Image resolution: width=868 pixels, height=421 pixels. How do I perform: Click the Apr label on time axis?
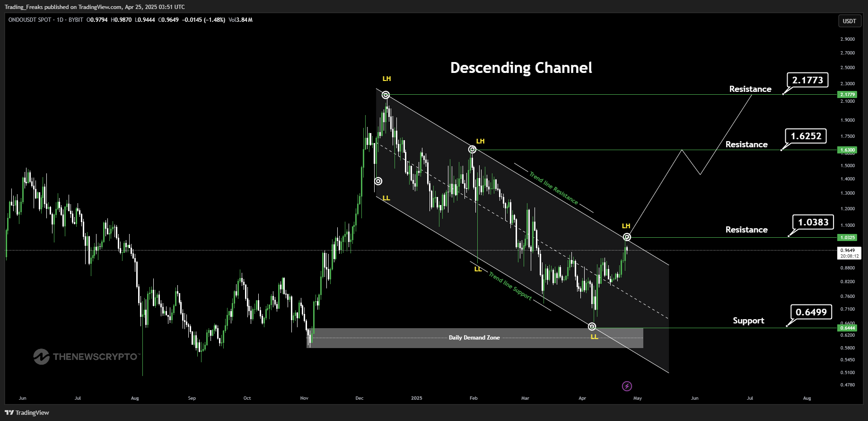582,398
